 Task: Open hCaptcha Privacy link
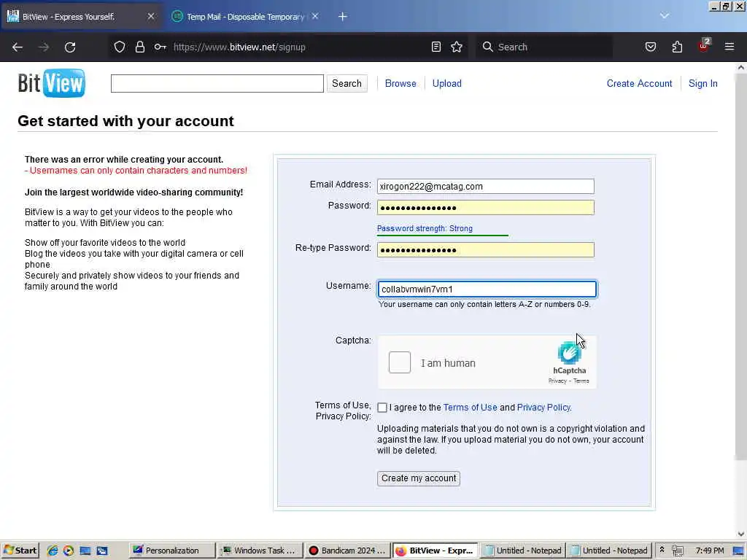557,381
